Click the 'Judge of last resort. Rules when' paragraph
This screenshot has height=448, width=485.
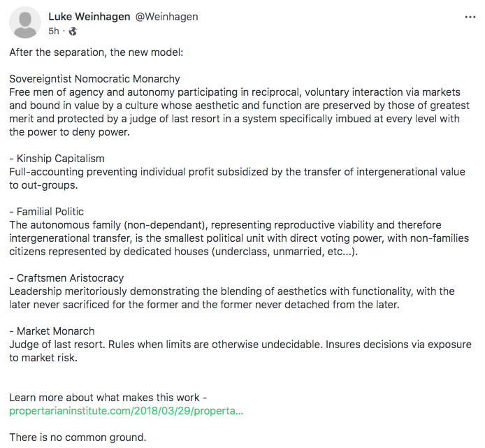point(238,351)
